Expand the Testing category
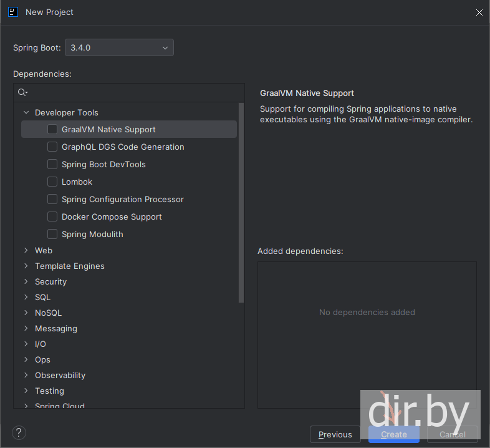 [x=26, y=391]
